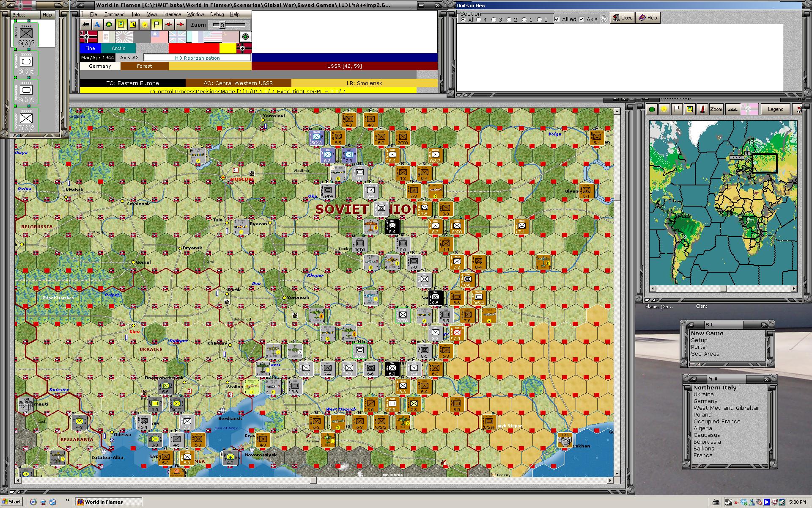The width and height of the screenshot is (812, 508).
Task: Click the taskbar clock showing 5:30 PM
Action: pyautogui.click(x=797, y=502)
